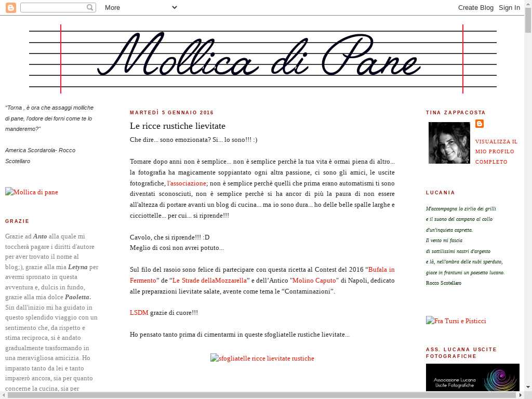Click the Blogger profile icon beside author photo
This screenshot has width=532, height=399.
click(x=480, y=124)
